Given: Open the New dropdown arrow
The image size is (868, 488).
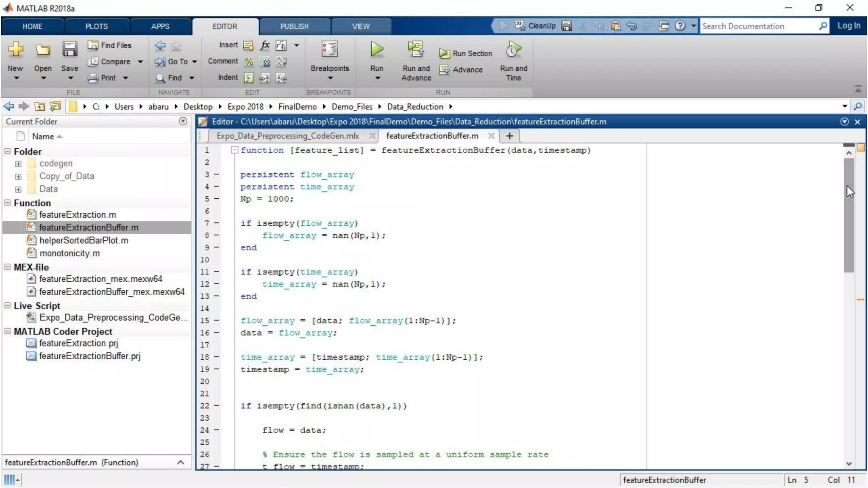Looking at the screenshot, I should click(x=16, y=78).
